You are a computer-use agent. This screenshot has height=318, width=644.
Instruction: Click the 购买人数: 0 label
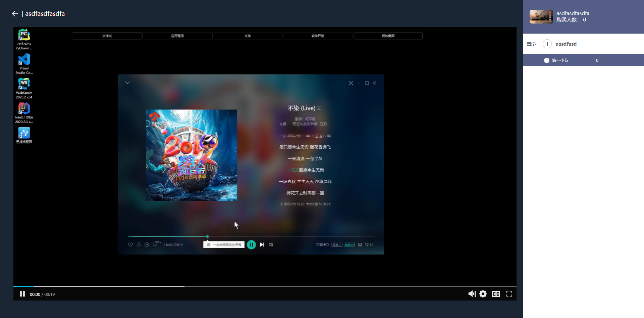click(x=571, y=20)
